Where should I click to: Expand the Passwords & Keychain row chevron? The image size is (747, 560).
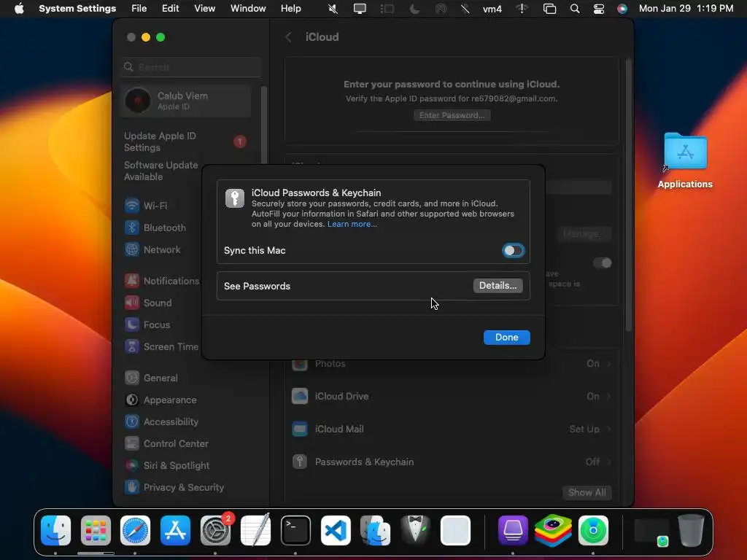[x=609, y=462]
